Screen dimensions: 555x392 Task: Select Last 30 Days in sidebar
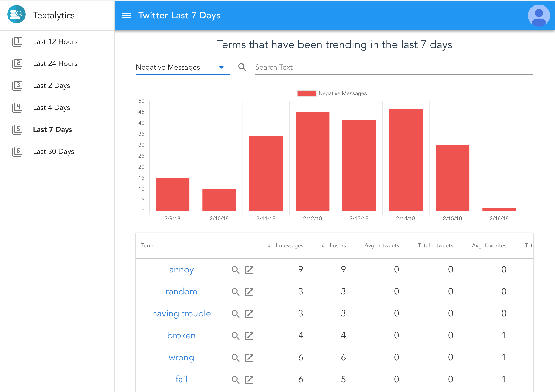[53, 151]
